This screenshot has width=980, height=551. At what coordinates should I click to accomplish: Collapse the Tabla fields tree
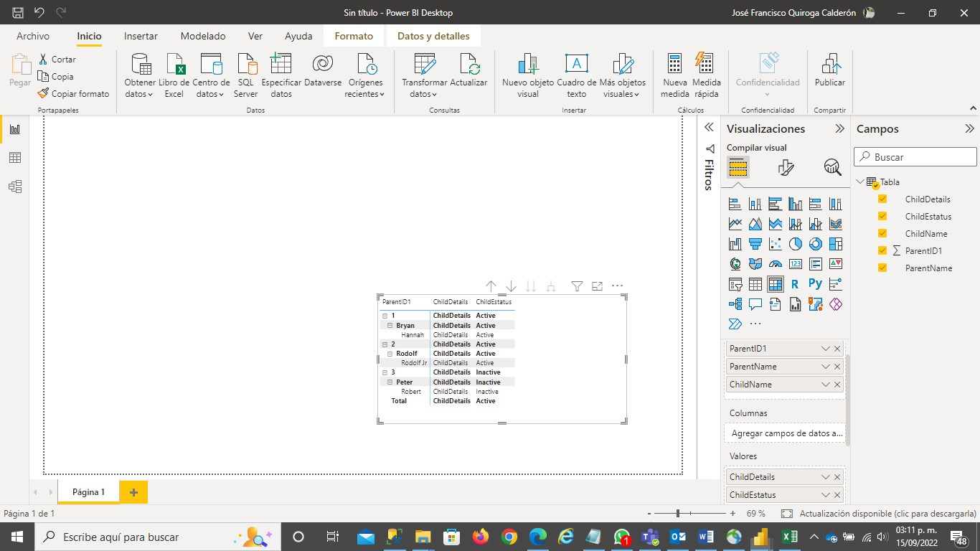click(x=860, y=182)
